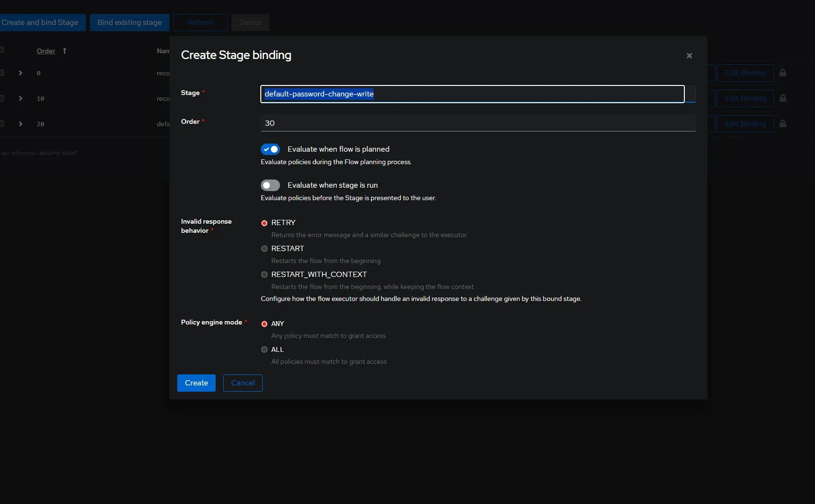Click the lock icon on order 0 row
Viewport: 815px width, 504px height.
[783, 73]
